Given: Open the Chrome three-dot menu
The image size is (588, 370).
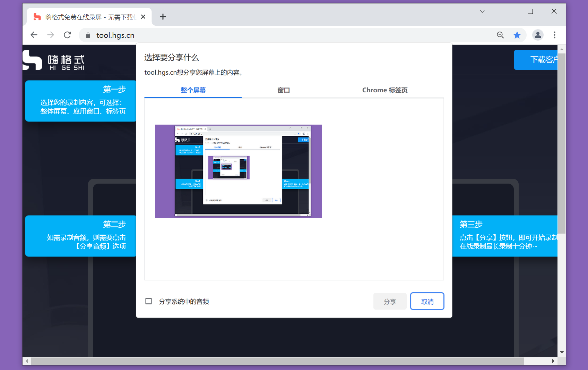Looking at the screenshot, I should (554, 35).
